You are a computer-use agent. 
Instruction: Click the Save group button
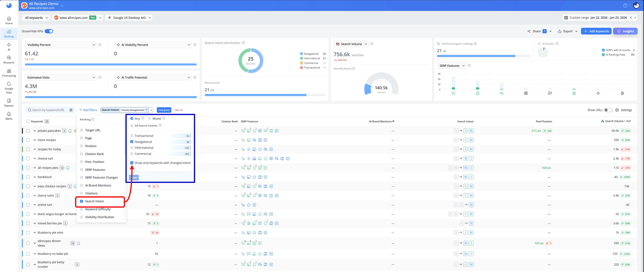[x=164, y=110]
